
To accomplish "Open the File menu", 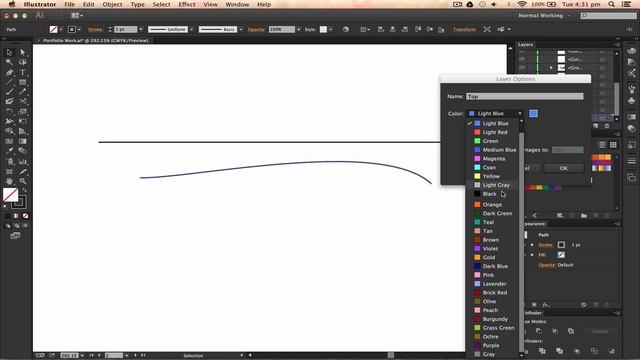I will (x=70, y=4).
